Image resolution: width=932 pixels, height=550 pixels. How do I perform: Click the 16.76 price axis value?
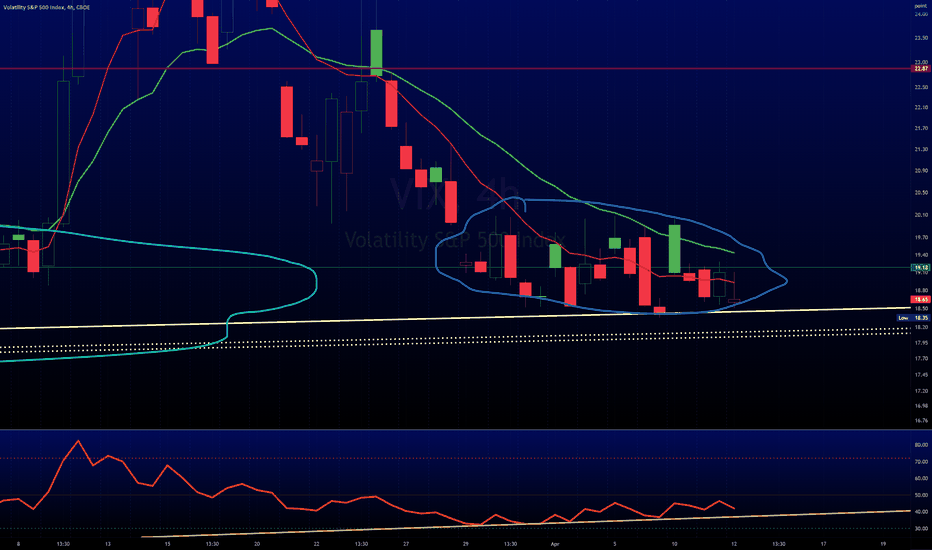pos(921,421)
